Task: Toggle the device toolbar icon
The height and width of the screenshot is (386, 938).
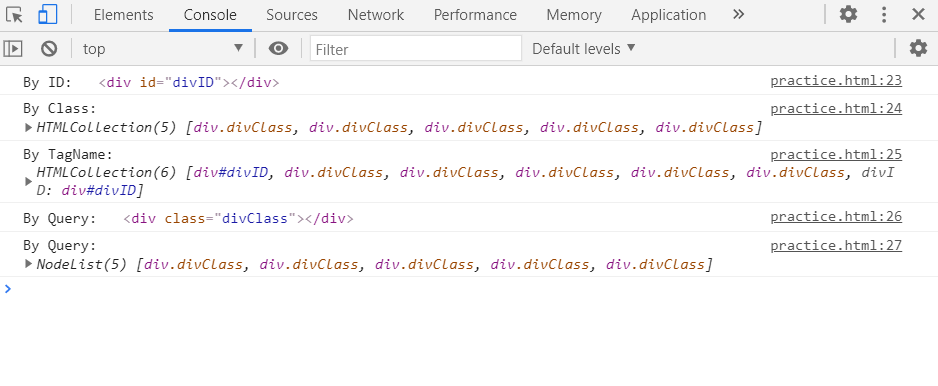Action: point(47,14)
